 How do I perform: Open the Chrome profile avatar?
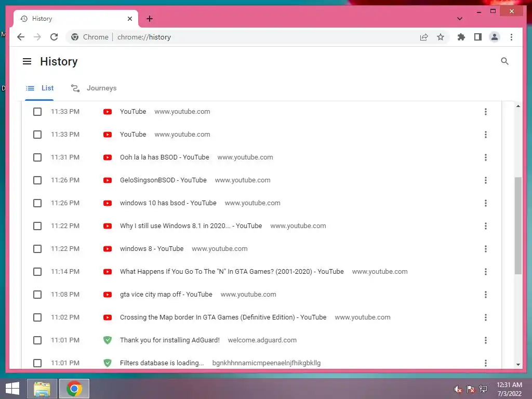(x=495, y=37)
